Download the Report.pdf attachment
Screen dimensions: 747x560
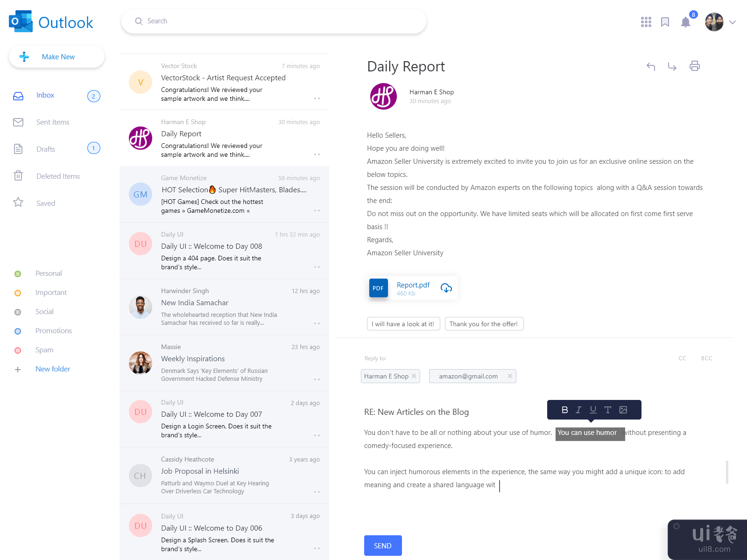pyautogui.click(x=446, y=288)
